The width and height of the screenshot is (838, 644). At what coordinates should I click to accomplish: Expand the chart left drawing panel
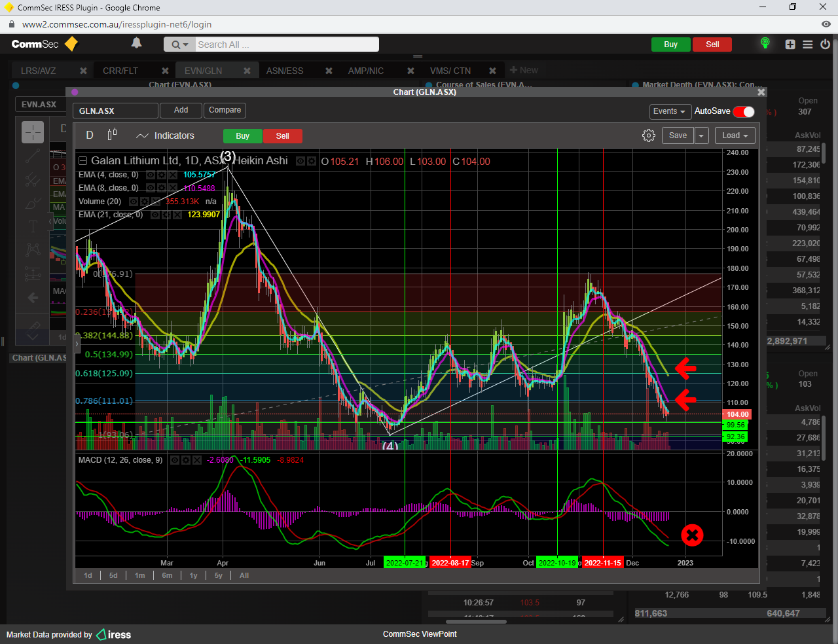point(77,343)
